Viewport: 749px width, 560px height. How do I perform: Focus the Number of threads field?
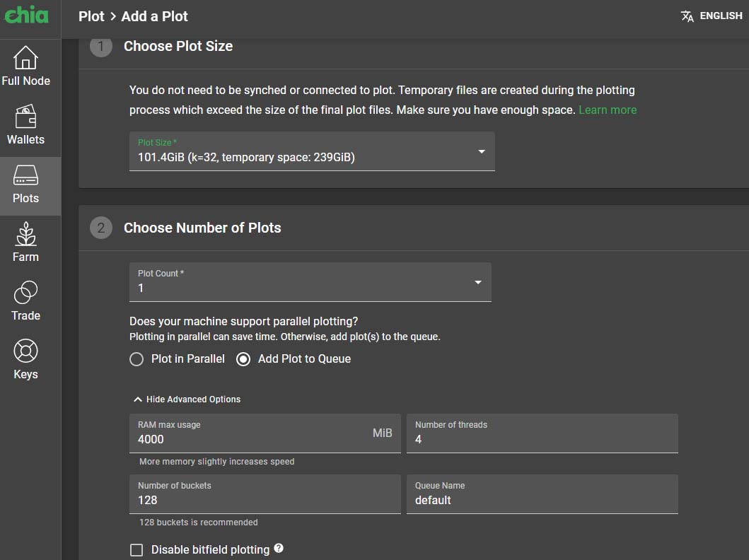[x=542, y=439]
